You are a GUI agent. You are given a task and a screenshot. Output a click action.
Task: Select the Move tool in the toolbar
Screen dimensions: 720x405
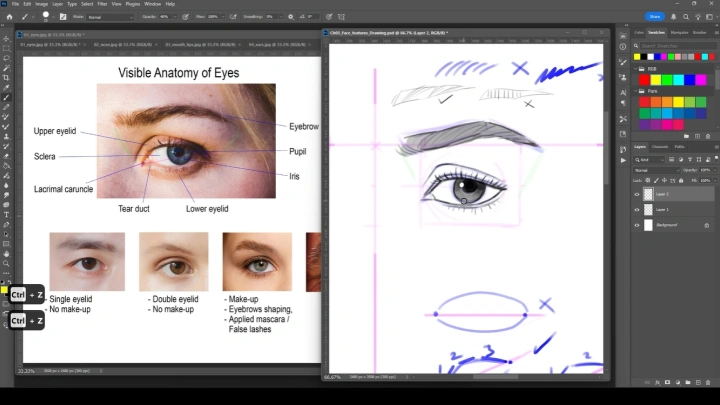click(7, 38)
